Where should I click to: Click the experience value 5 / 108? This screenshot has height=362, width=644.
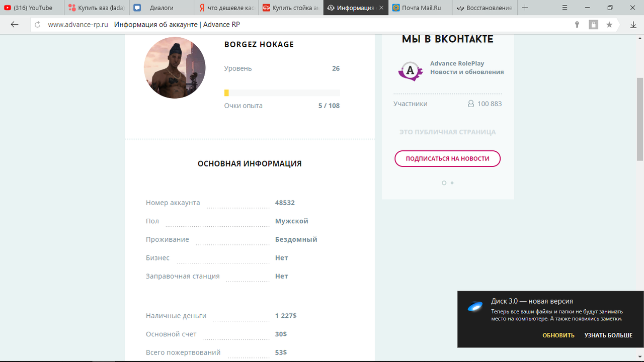tap(329, 106)
